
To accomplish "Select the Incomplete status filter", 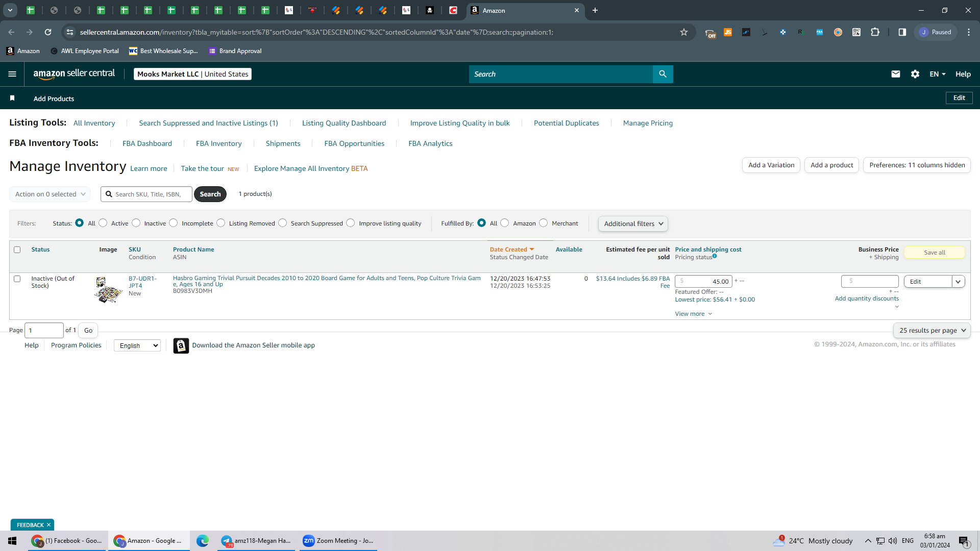I will click(x=174, y=223).
